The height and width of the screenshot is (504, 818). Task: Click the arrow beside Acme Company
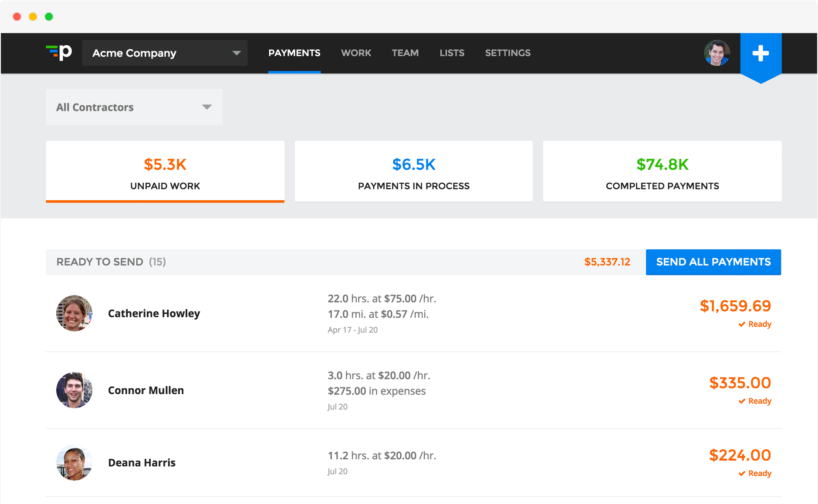click(x=237, y=53)
